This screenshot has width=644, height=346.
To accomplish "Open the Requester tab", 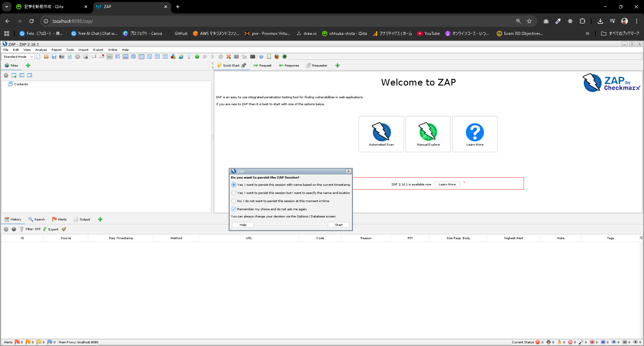I will [x=317, y=65].
